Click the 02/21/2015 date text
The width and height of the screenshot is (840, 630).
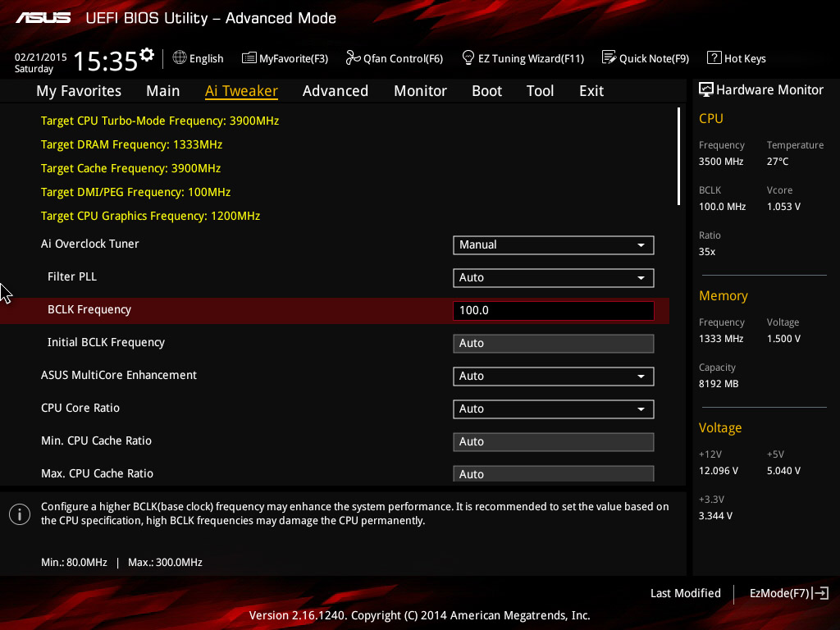click(x=41, y=57)
